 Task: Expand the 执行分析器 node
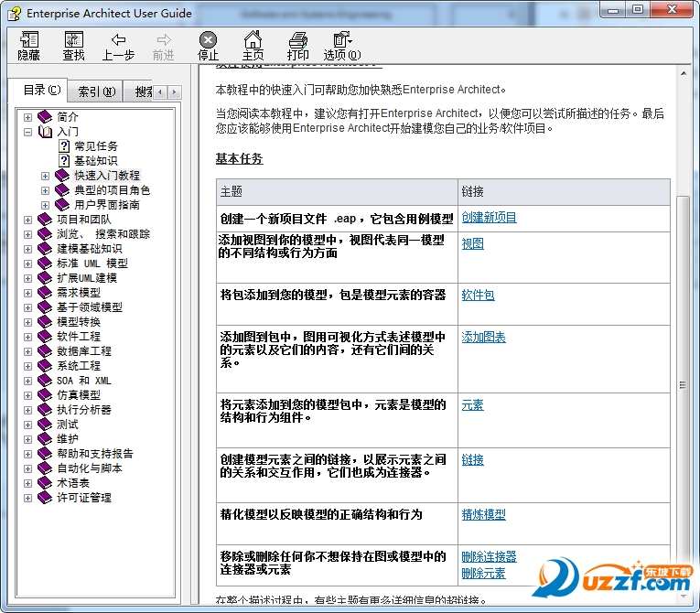[27, 410]
